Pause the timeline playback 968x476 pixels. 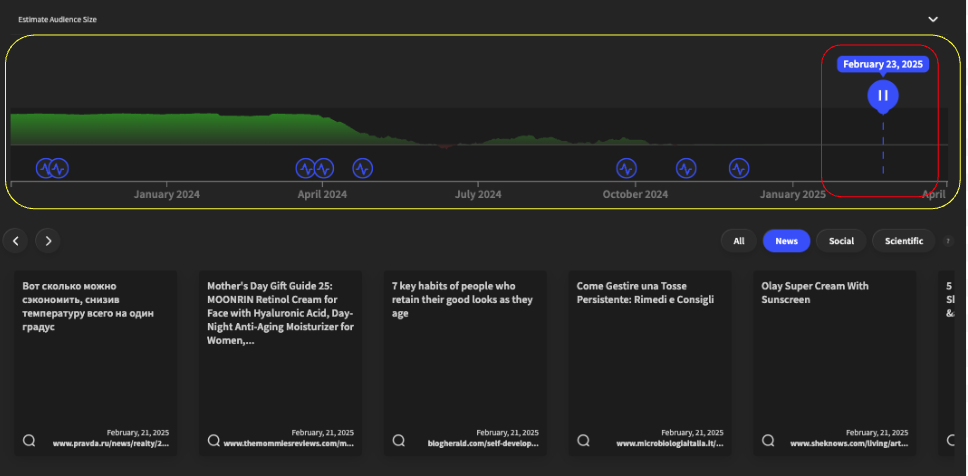coord(882,96)
